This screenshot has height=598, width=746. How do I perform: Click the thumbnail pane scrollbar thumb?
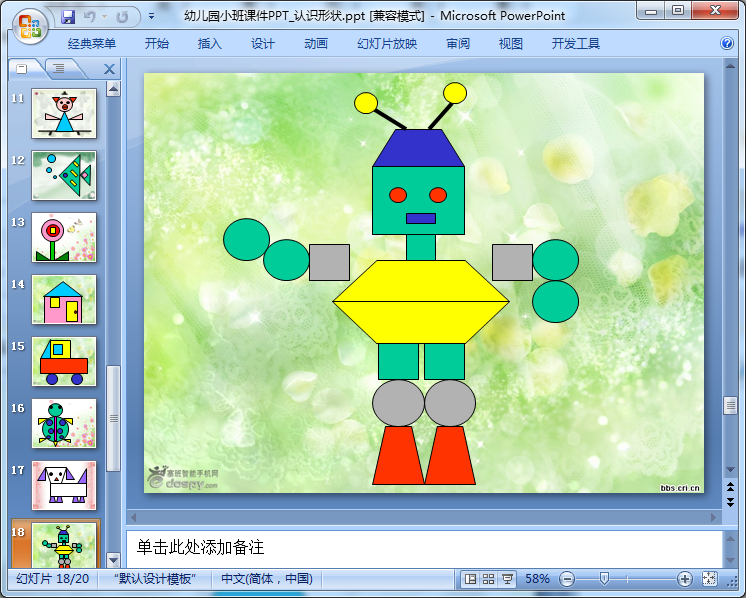pos(113,418)
